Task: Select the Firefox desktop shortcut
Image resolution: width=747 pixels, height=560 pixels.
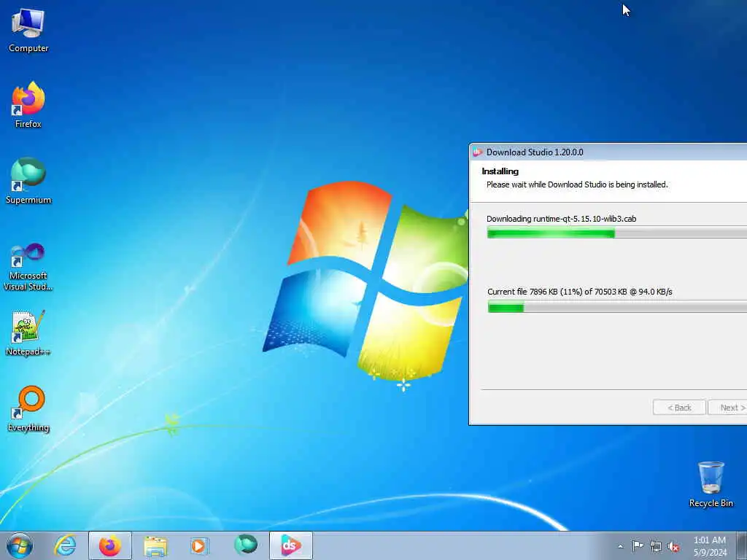Action: tap(28, 105)
